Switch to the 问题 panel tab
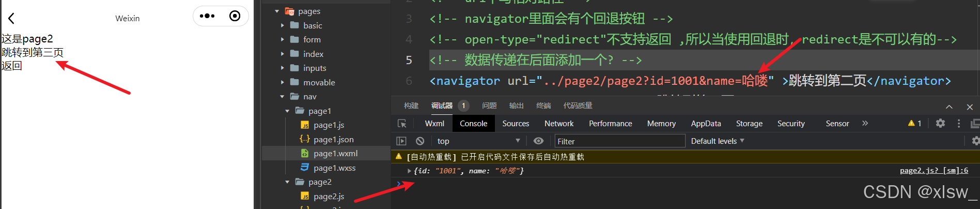This screenshot has height=209, width=980. click(489, 106)
